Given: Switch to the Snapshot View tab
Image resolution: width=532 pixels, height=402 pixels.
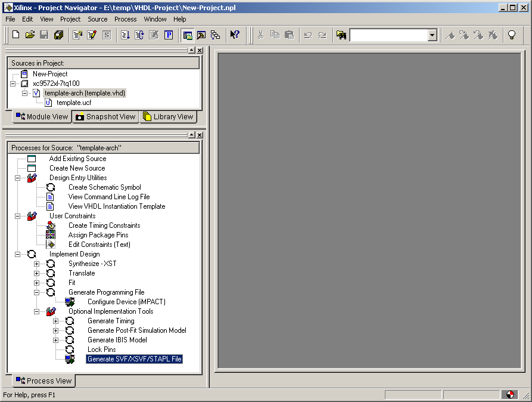Looking at the screenshot, I should point(105,117).
